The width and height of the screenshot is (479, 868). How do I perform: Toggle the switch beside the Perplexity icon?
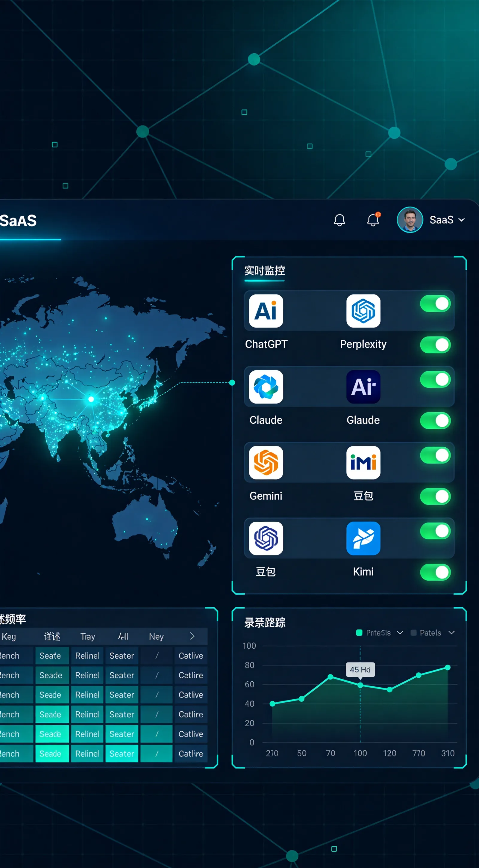pyautogui.click(x=435, y=304)
